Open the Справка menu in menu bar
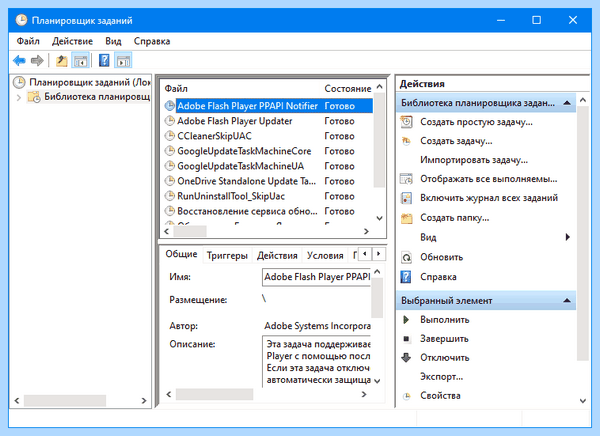600x436 pixels. coord(152,41)
